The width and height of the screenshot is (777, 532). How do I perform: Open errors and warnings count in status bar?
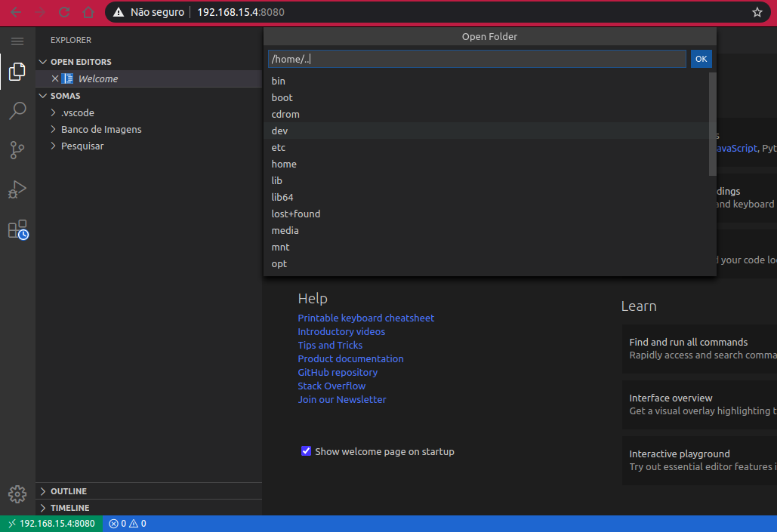128,524
